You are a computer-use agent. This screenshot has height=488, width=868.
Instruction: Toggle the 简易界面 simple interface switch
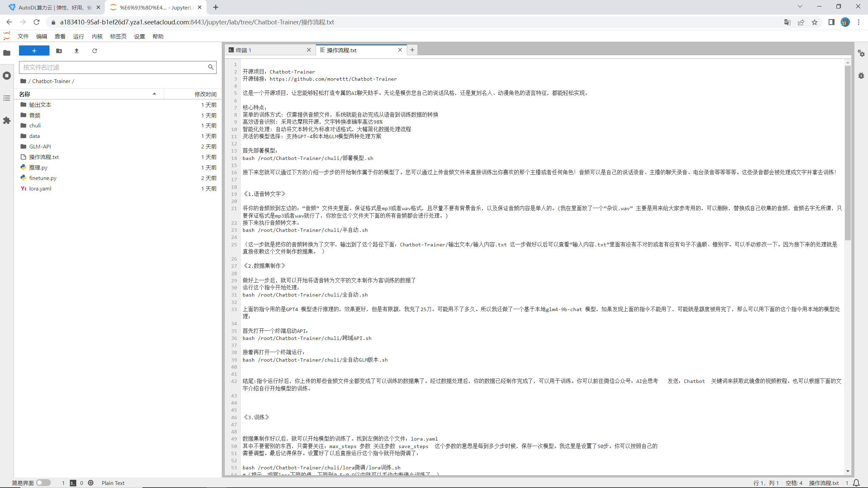click(x=43, y=483)
